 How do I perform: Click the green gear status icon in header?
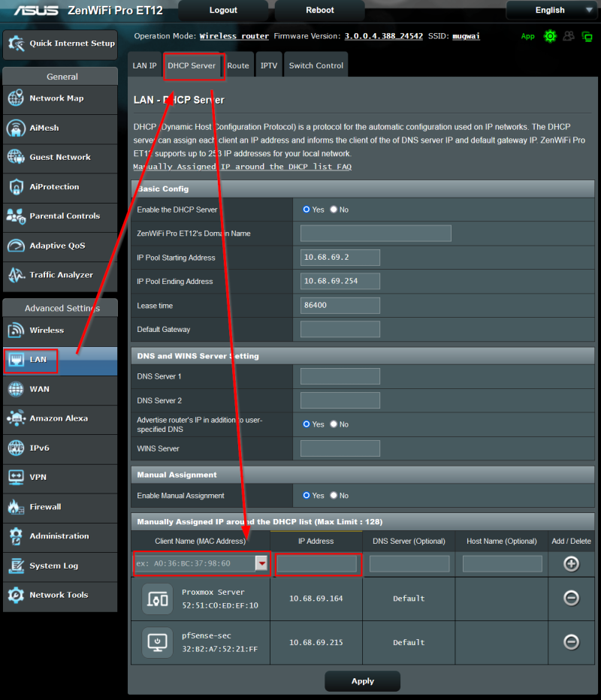(550, 36)
